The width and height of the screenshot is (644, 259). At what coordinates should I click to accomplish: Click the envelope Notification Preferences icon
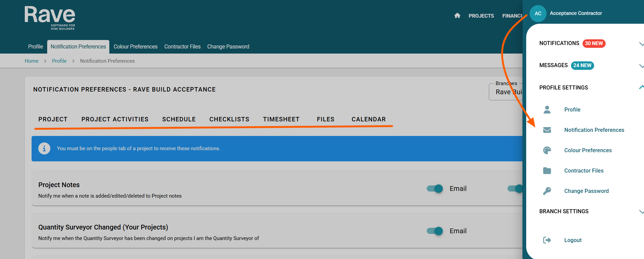pyautogui.click(x=547, y=130)
